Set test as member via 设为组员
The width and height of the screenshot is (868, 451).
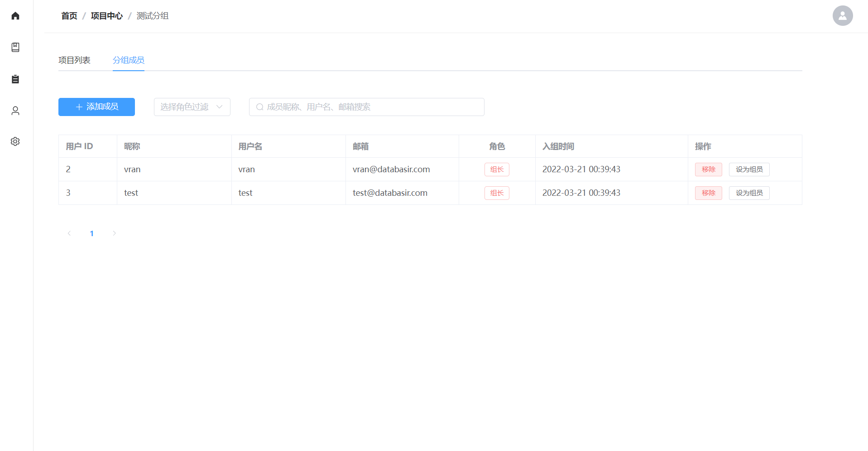point(749,193)
